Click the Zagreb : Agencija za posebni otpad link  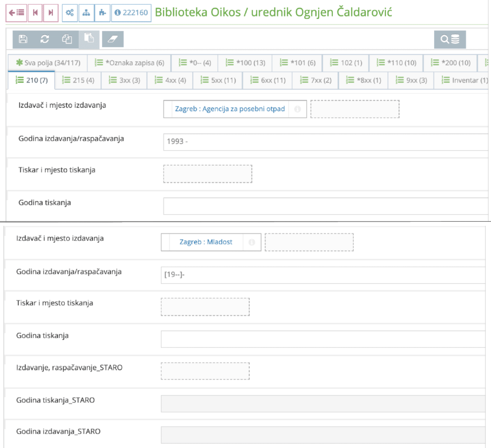point(230,109)
